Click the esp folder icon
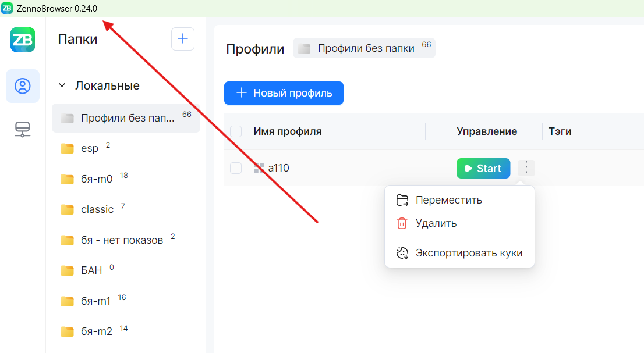Viewport: 644px width, 353px height. coord(67,149)
